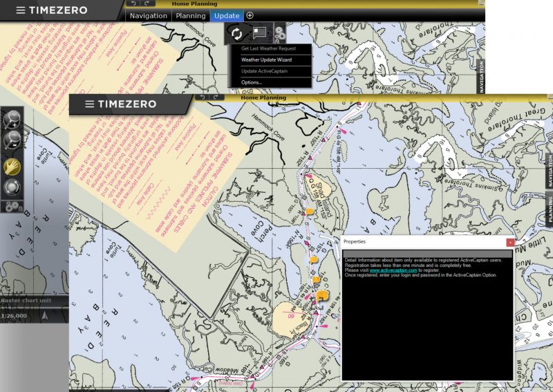Click the circular-arrows update icon in the ribbon
Viewport: 553px width, 392px height.
(236, 34)
